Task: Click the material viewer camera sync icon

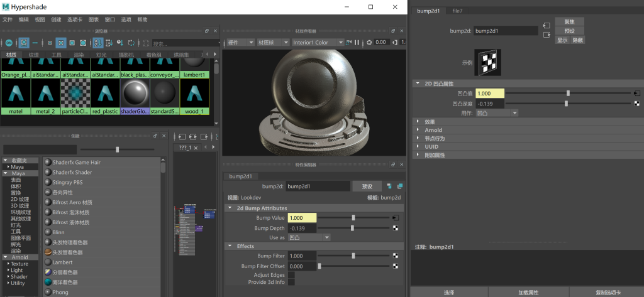Action: point(349,42)
